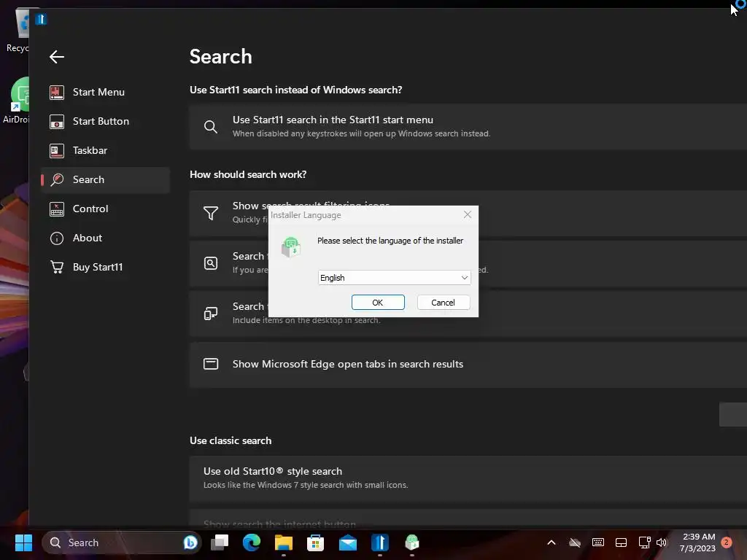Select 'Use old Start10 style search' option
The image size is (747, 560).
click(468, 478)
